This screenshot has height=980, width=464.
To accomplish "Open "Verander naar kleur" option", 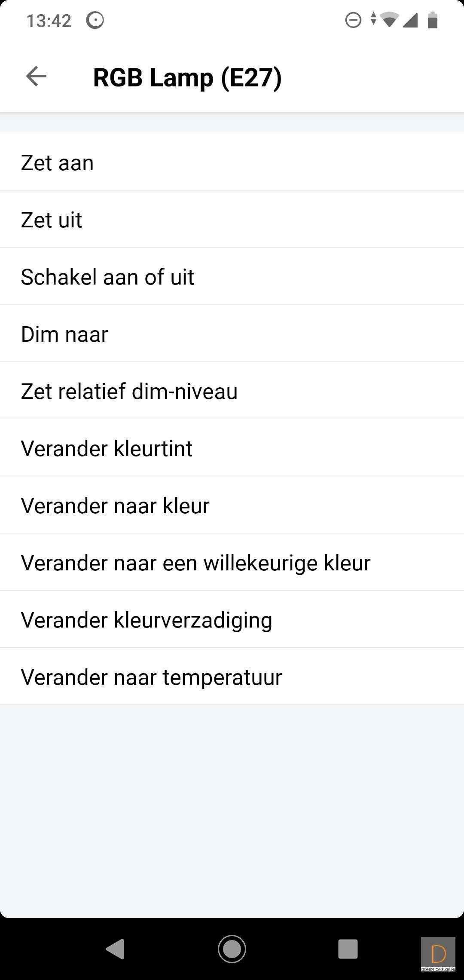I will 232,505.
